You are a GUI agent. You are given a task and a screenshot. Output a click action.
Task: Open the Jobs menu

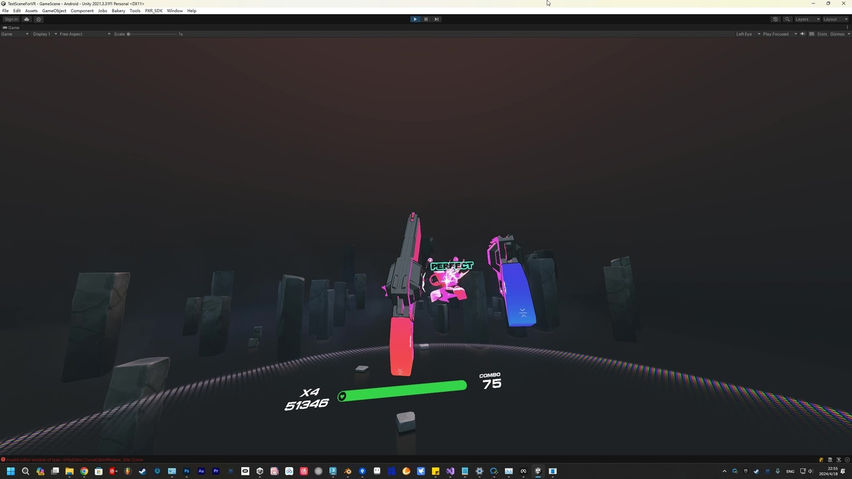click(103, 11)
